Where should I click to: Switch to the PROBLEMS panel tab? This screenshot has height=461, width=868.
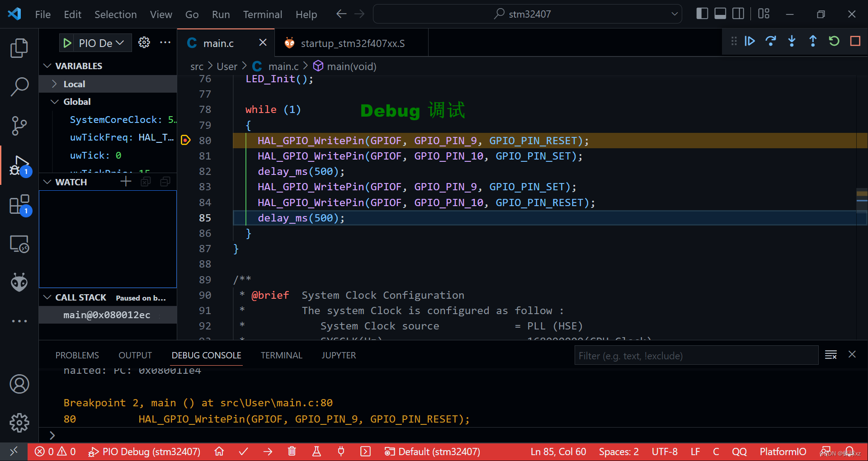pos(77,355)
